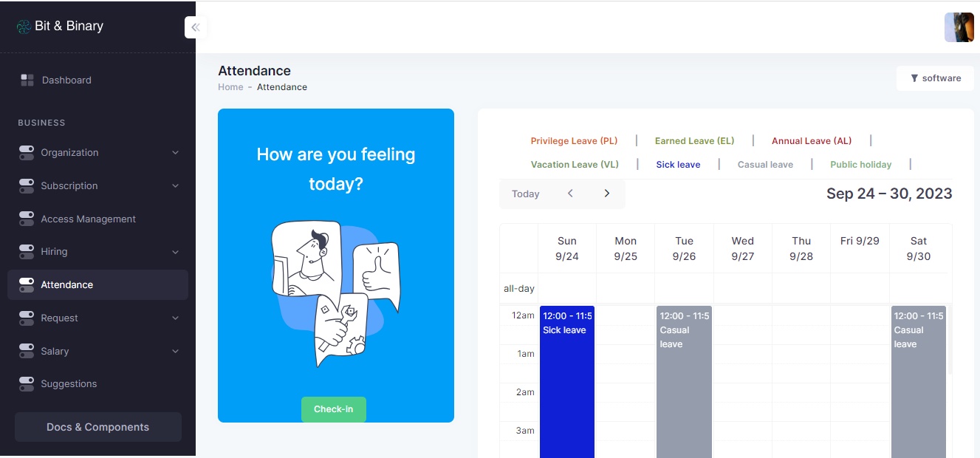Viewport: 980px width, 458px height.
Task: Click the green Check-in button
Action: coord(333,409)
